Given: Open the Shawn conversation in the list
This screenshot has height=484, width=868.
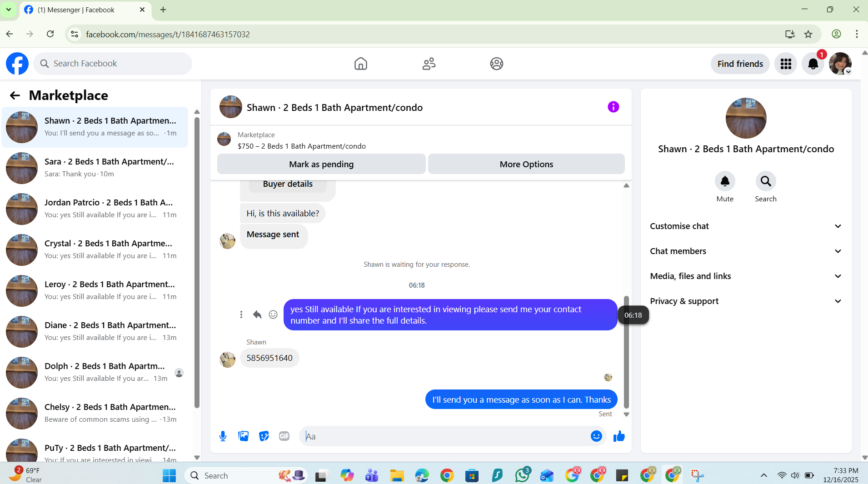Looking at the screenshot, I should [x=95, y=127].
